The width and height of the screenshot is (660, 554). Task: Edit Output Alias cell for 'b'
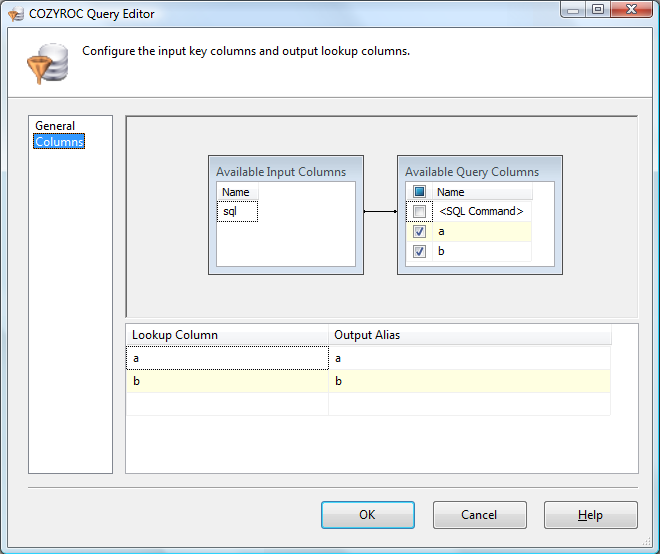(469, 381)
